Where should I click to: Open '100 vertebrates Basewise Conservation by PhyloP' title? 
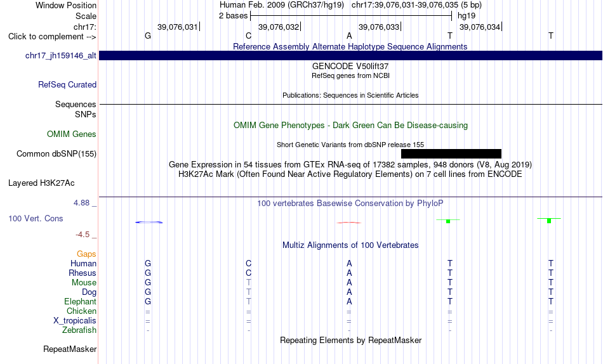pos(350,203)
